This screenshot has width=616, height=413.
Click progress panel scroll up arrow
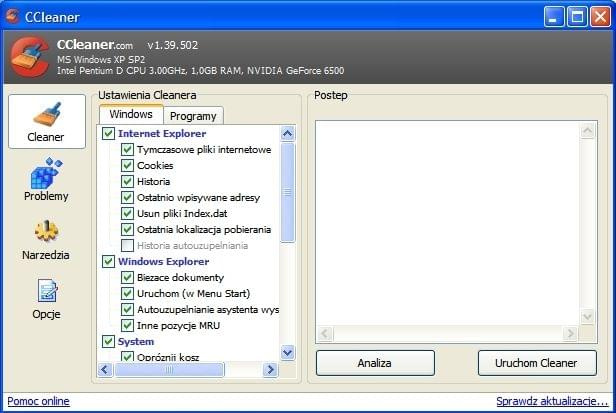coord(588,131)
